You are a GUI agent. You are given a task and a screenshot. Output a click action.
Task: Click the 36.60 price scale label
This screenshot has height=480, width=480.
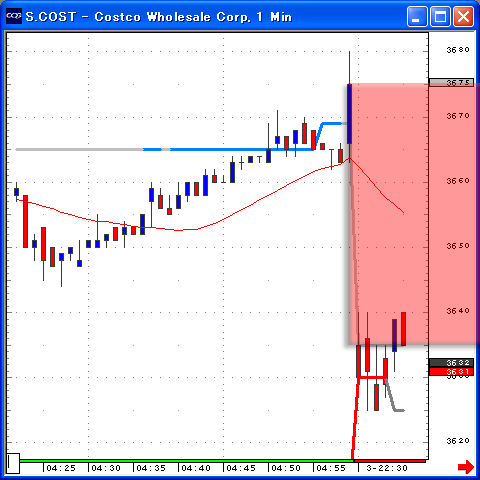pos(458,181)
